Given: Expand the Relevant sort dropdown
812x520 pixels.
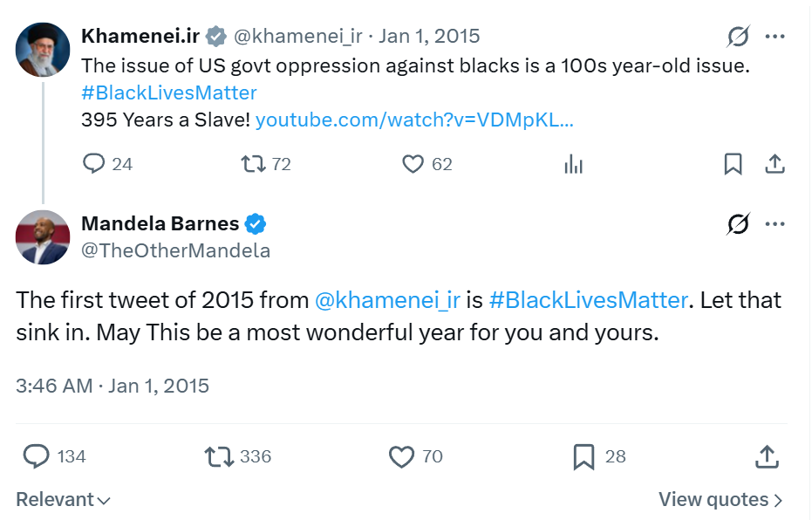Looking at the screenshot, I should [x=63, y=500].
